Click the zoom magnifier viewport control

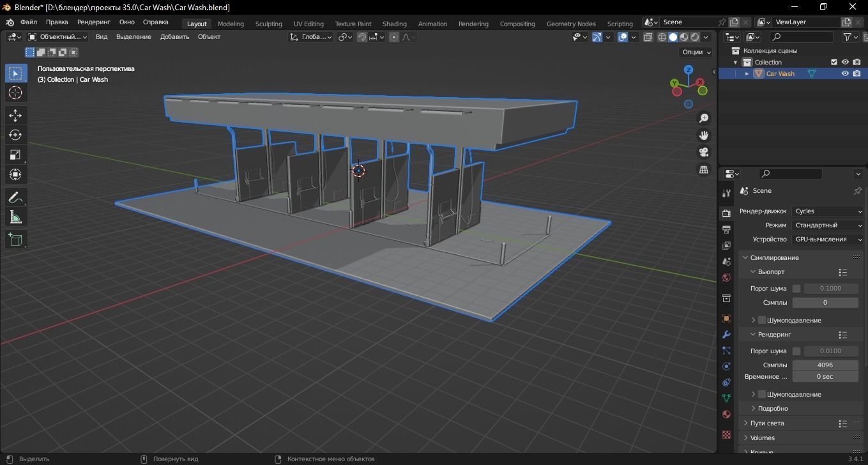[x=704, y=118]
